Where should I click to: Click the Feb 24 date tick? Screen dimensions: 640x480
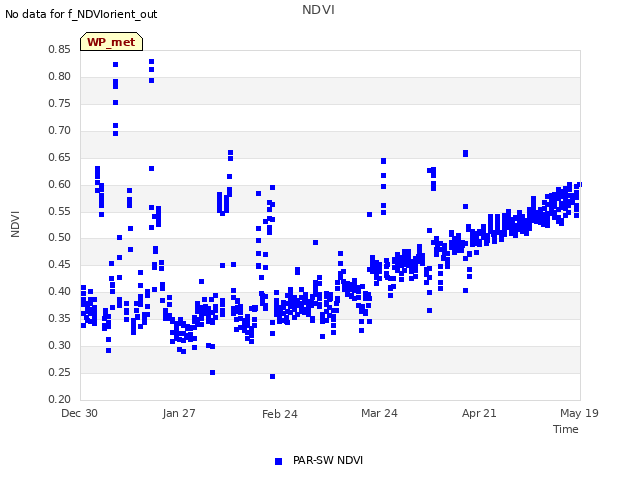tap(280, 414)
